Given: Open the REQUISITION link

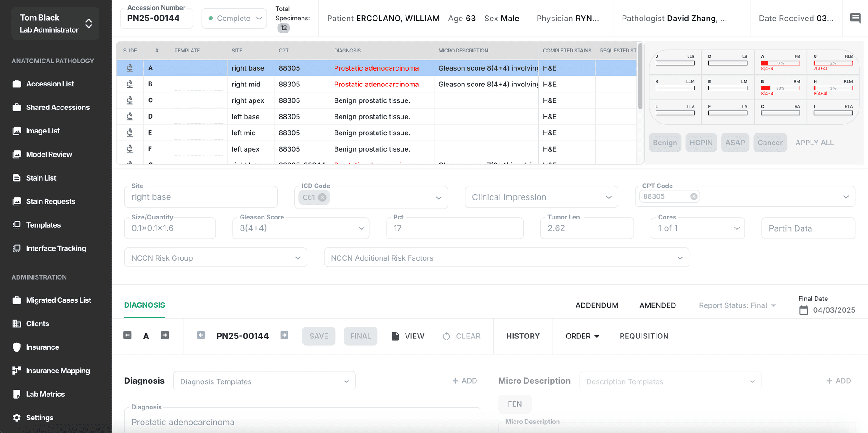Looking at the screenshot, I should [x=644, y=336].
